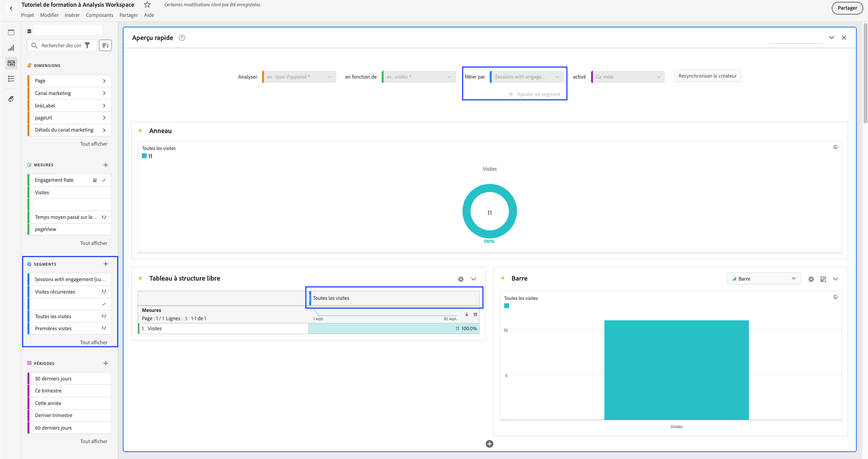Toggle green status dot beside Tableau à structure libre
Screen dimensions: 868x459
point(140,278)
